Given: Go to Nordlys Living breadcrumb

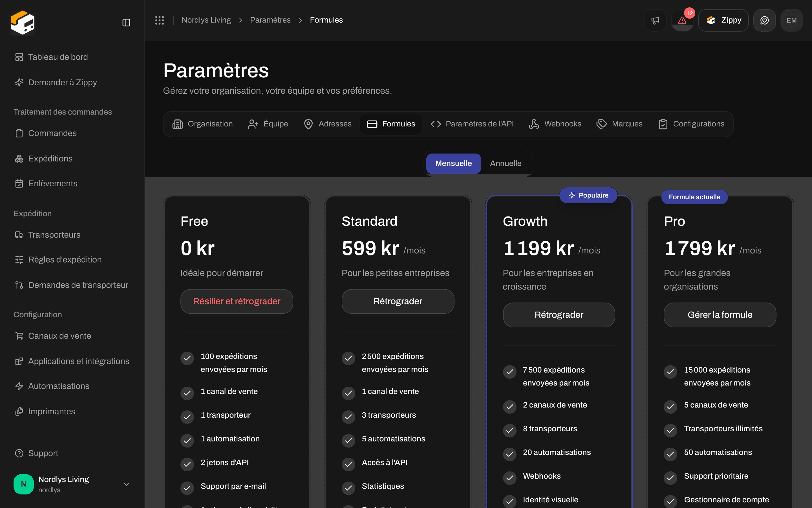Looking at the screenshot, I should (x=206, y=20).
